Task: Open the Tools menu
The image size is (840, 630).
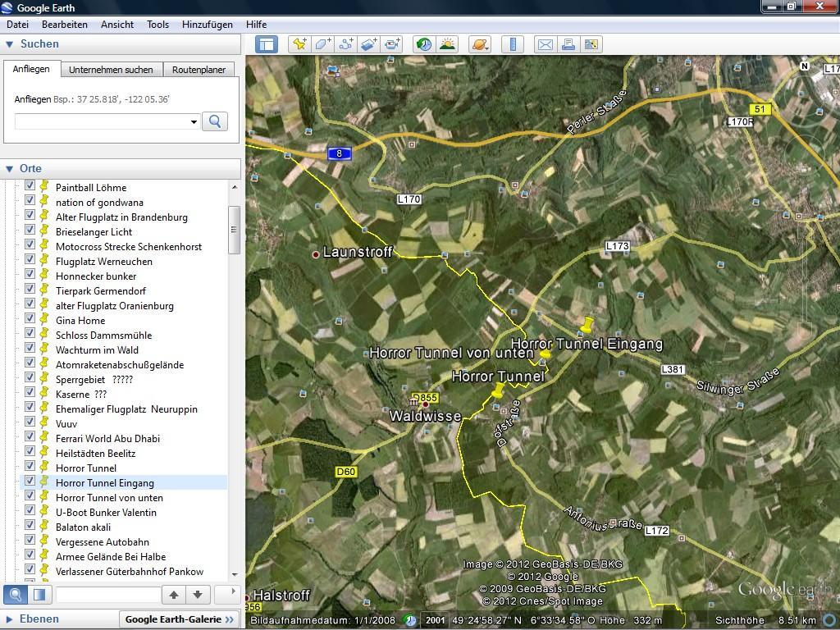Action: coord(158,25)
